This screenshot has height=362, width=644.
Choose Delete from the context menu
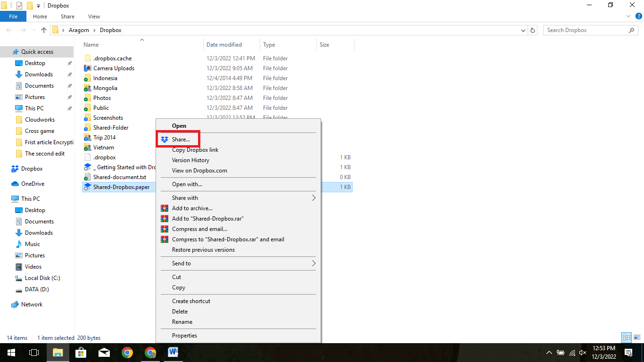(180, 312)
